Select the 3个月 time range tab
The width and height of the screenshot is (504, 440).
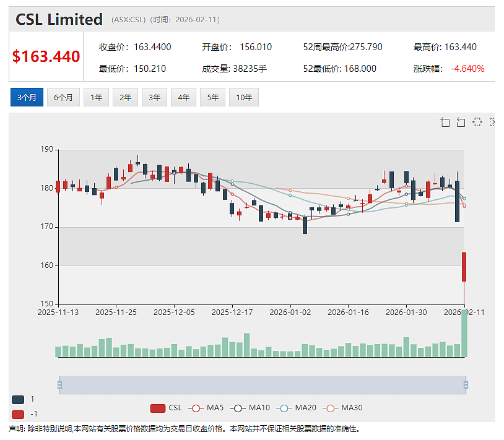coord(27,97)
